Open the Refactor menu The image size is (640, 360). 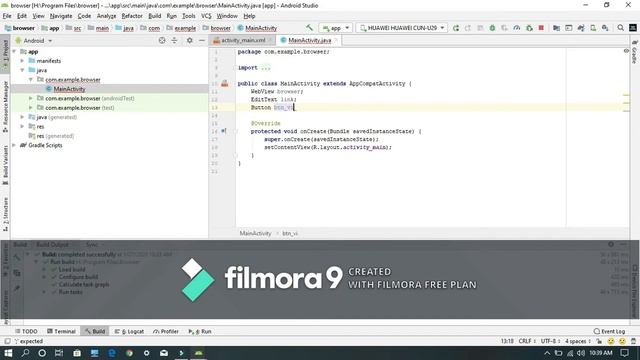(x=132, y=16)
